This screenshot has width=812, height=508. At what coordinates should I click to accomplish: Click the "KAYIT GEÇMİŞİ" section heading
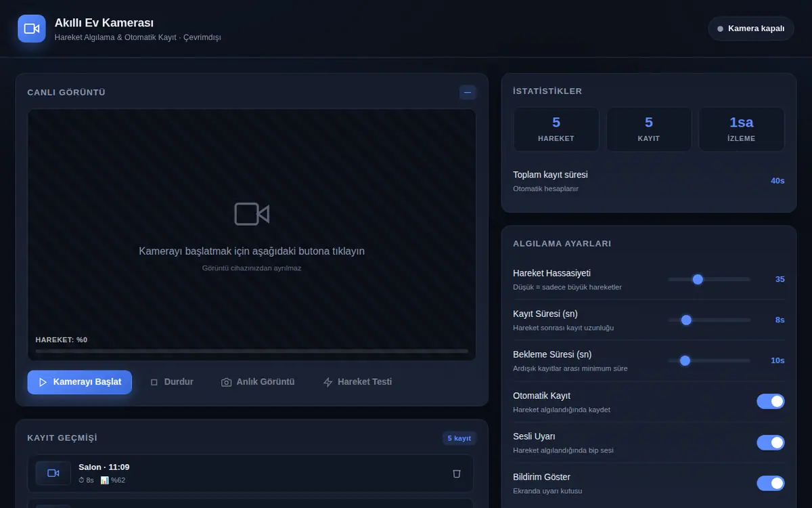tap(62, 438)
